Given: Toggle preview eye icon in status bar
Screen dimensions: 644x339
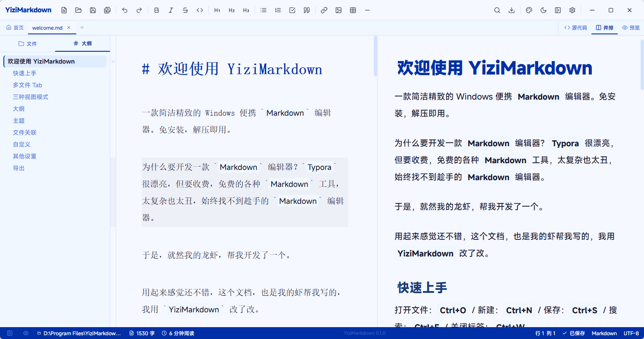Looking at the screenshot, I should 26,333.
